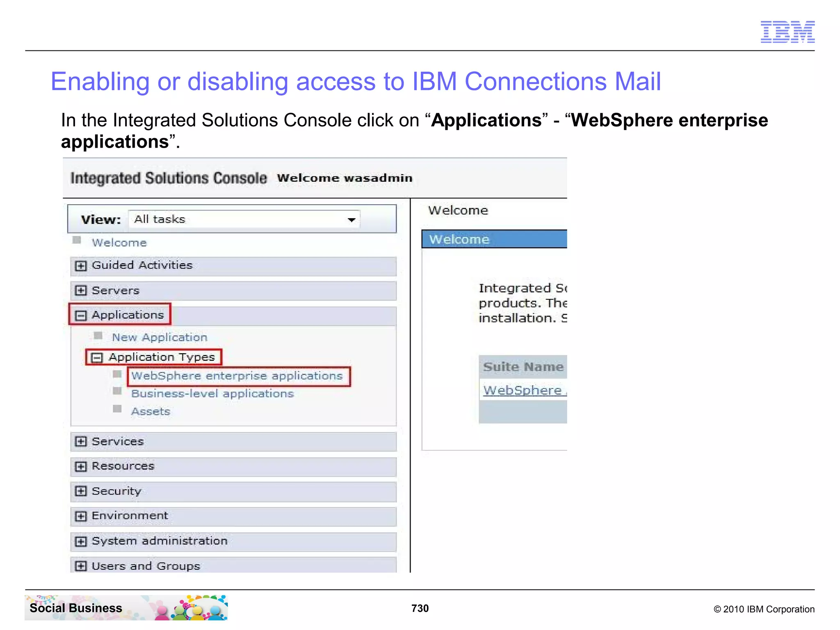Expand the Resources section
The image size is (840, 630).
81,466
